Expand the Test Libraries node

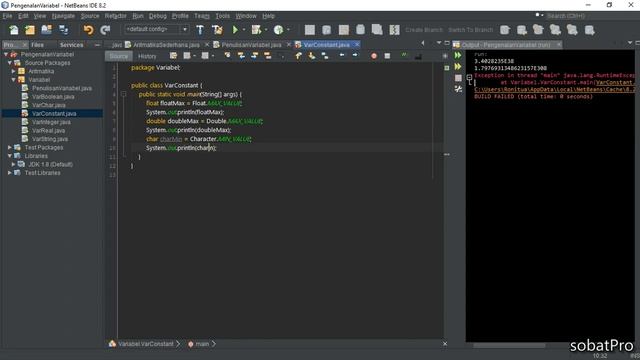click(x=10, y=173)
